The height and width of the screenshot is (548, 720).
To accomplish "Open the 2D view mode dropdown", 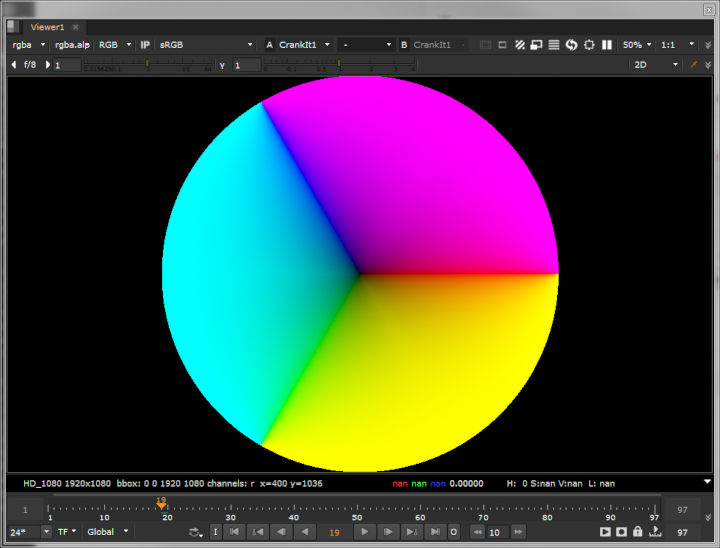I will pos(656,64).
